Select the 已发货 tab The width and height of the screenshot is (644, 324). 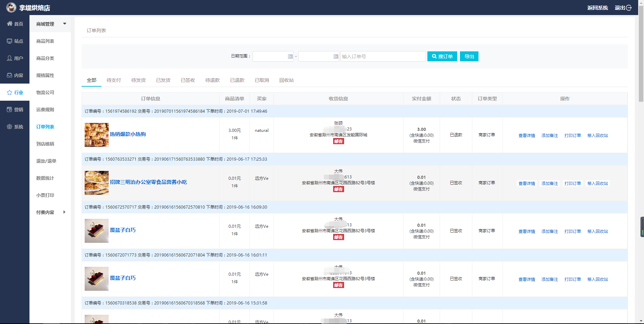pos(163,80)
